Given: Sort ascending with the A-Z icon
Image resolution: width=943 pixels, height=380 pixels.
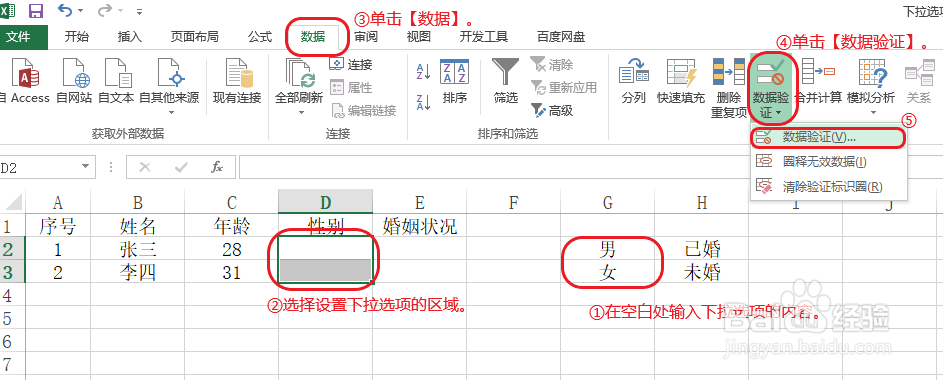Looking at the screenshot, I should (423, 72).
